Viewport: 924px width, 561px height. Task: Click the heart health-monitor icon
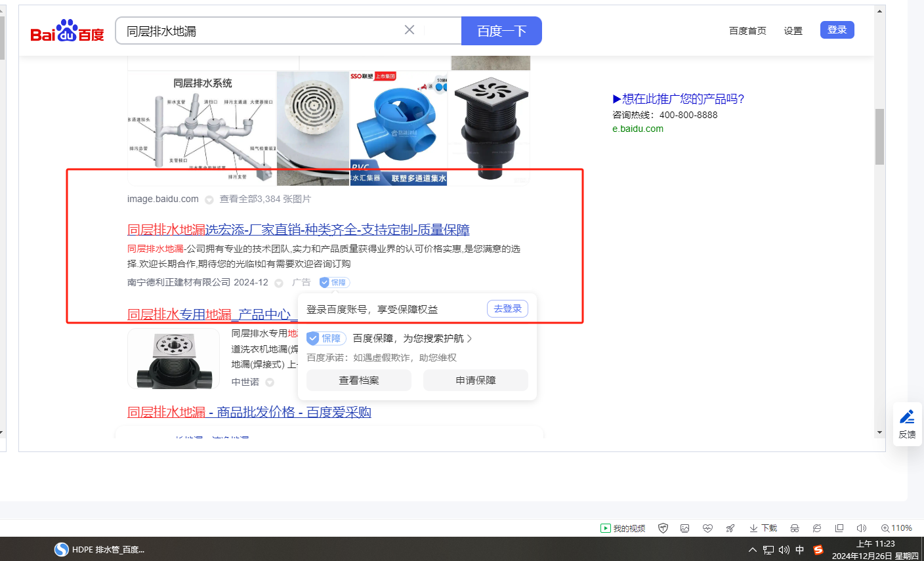point(707,528)
